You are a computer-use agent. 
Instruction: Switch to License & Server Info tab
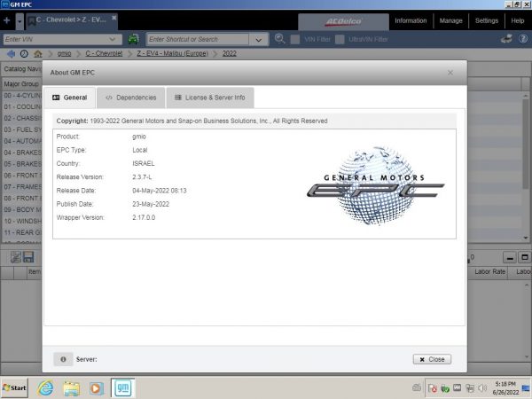(x=210, y=98)
